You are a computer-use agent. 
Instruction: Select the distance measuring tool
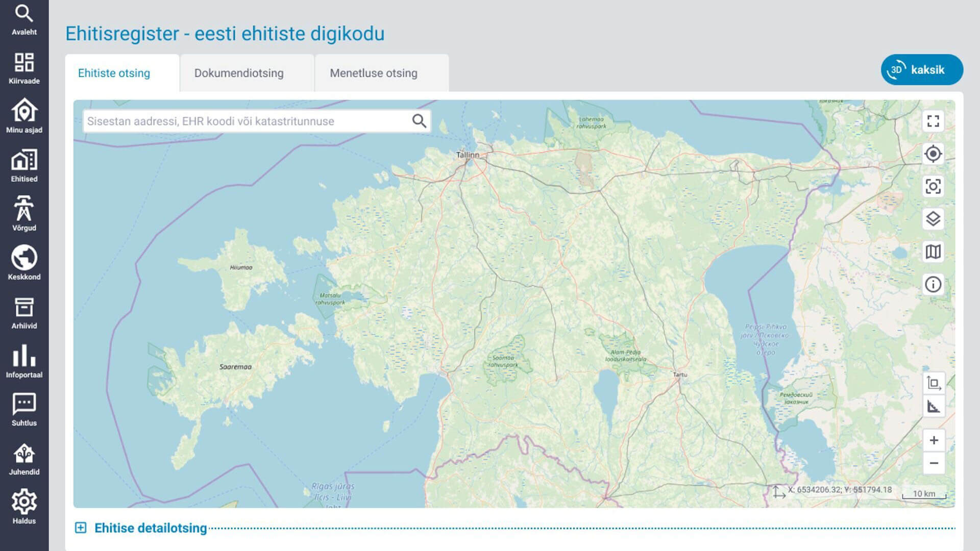tap(933, 407)
